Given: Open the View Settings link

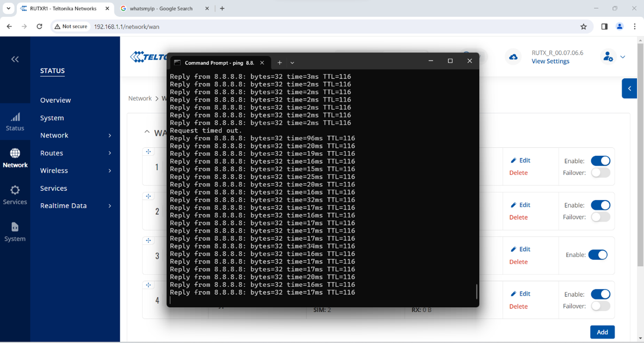Looking at the screenshot, I should pyautogui.click(x=550, y=61).
